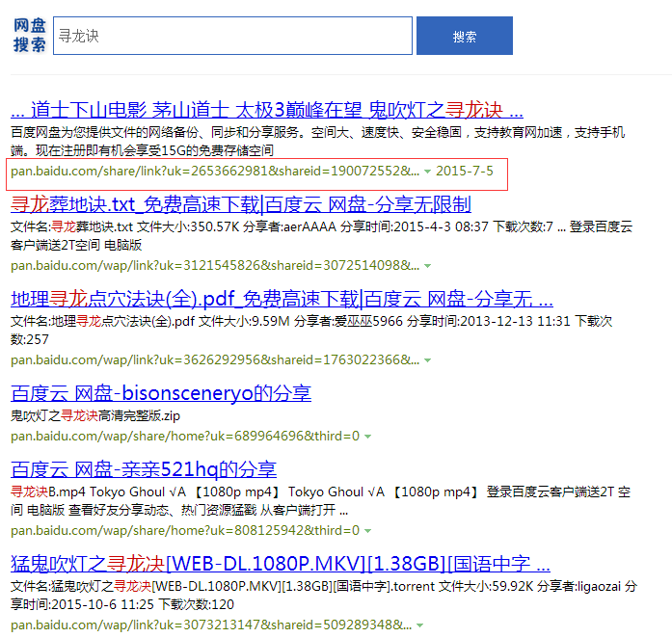Click URL text pan.baidu.com/share/link?uk=2653662981
The height and width of the screenshot is (638, 672).
pyautogui.click(x=215, y=171)
